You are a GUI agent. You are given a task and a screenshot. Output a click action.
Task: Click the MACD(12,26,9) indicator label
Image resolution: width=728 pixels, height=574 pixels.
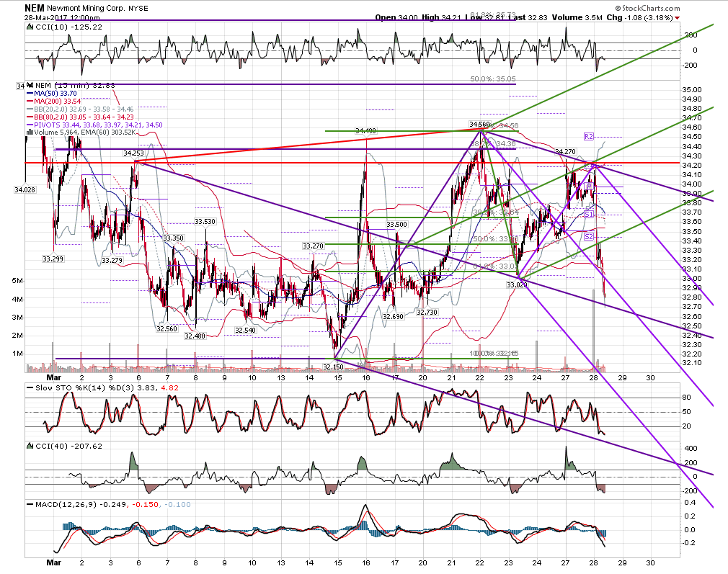pyautogui.click(x=113, y=504)
